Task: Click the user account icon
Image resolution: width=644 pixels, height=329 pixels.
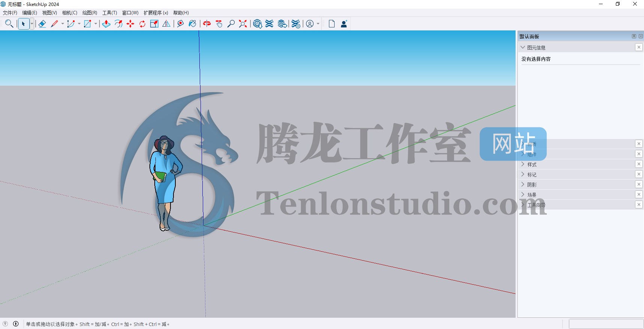Action: [x=310, y=24]
